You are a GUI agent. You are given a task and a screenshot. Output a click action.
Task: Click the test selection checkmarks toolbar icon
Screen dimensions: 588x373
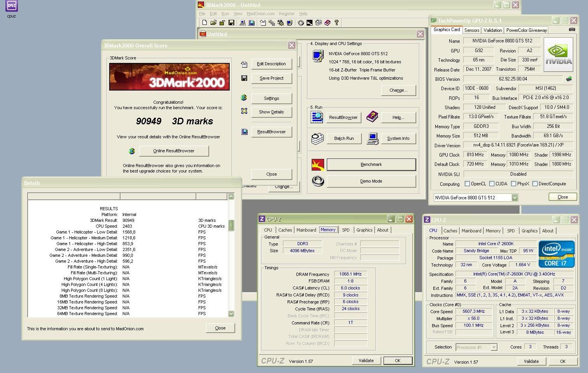coord(272,23)
